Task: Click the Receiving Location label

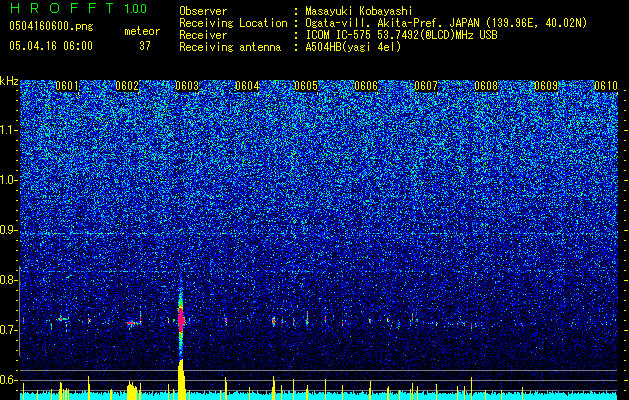Action: pos(233,23)
